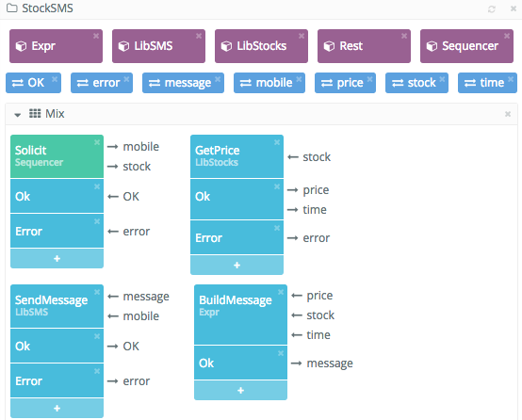The width and height of the screenshot is (522, 420).
Task: Add a new branch under GetPrice block
Action: (237, 266)
